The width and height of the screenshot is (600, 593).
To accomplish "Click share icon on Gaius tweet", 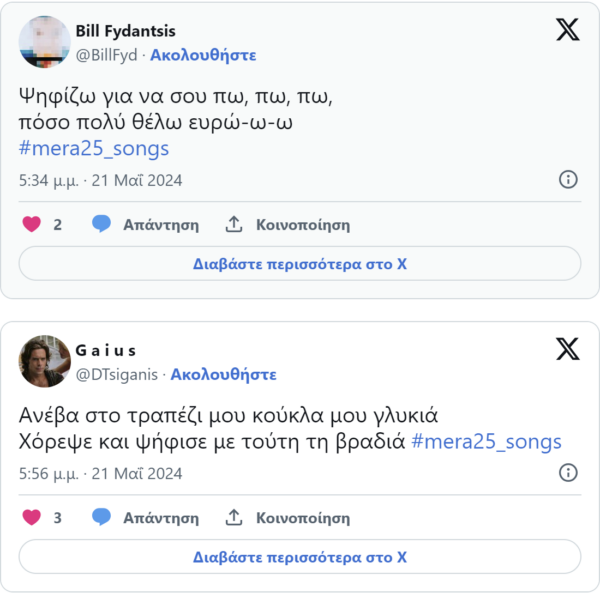I will (234, 517).
